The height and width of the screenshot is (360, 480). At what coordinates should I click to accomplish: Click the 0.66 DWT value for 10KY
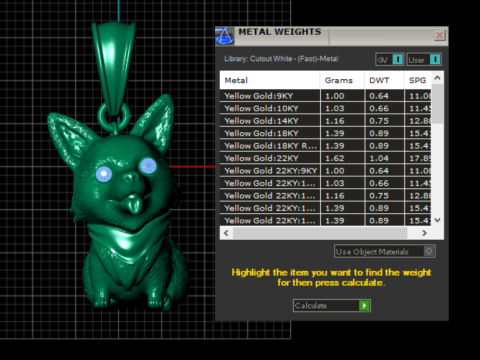coord(379,108)
